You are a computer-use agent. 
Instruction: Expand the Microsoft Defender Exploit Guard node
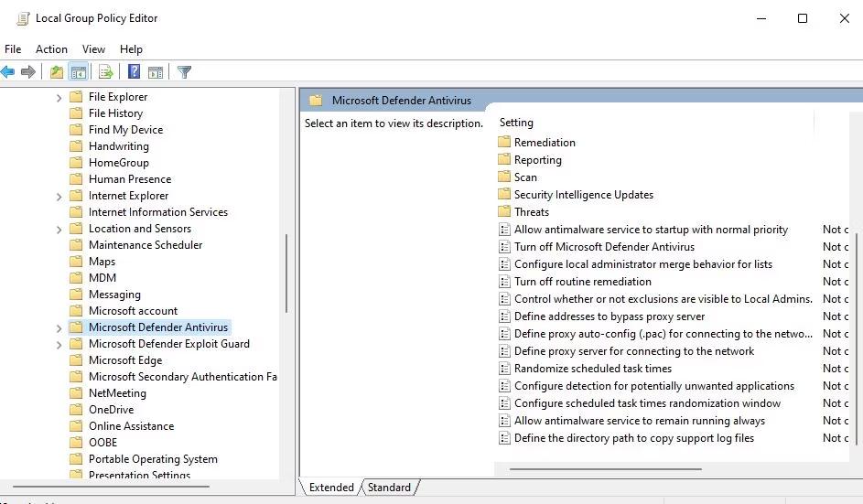coord(59,344)
